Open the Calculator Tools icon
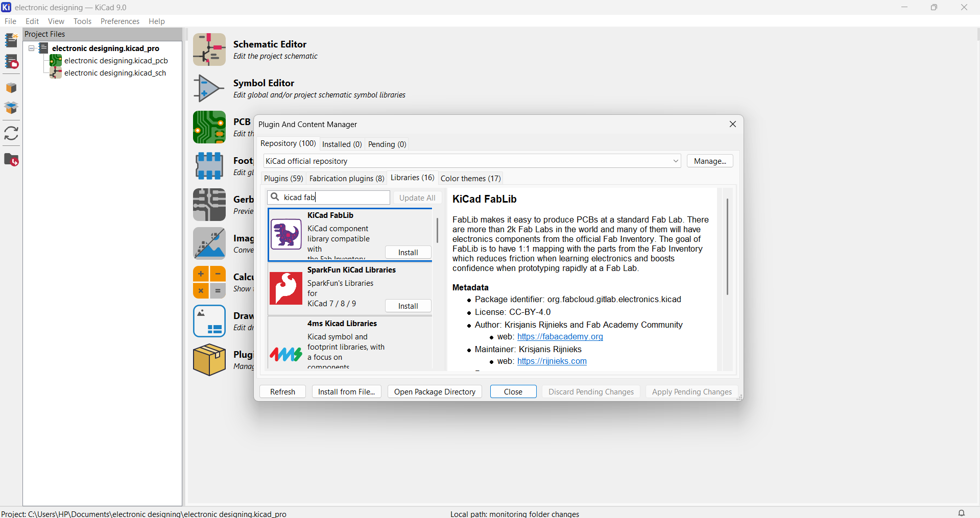The height and width of the screenshot is (518, 980). pyautogui.click(x=209, y=282)
